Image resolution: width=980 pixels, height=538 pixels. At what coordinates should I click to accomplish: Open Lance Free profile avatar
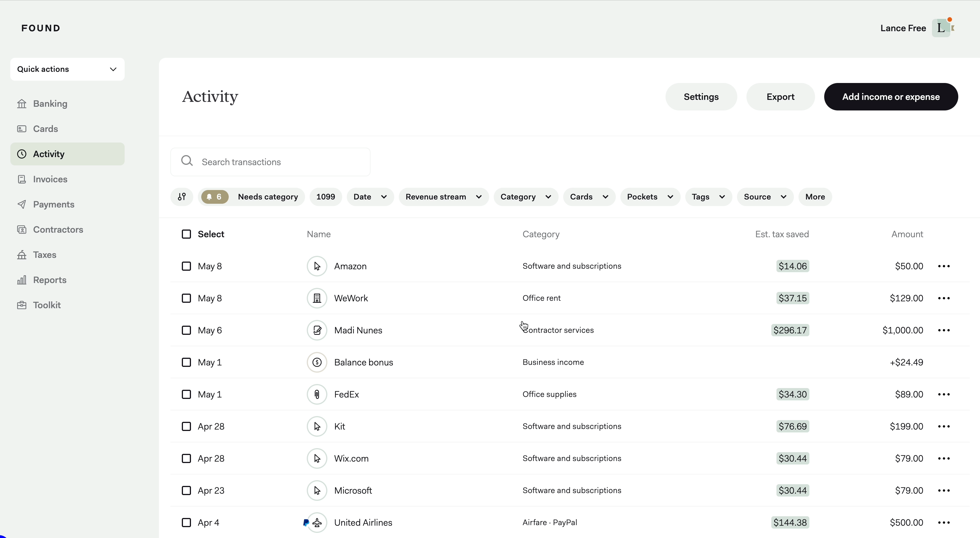pyautogui.click(x=941, y=28)
